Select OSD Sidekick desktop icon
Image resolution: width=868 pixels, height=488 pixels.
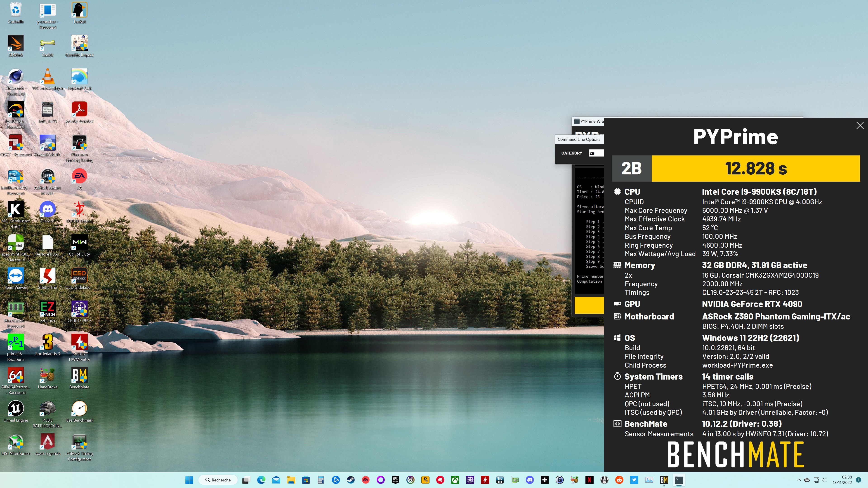click(80, 279)
